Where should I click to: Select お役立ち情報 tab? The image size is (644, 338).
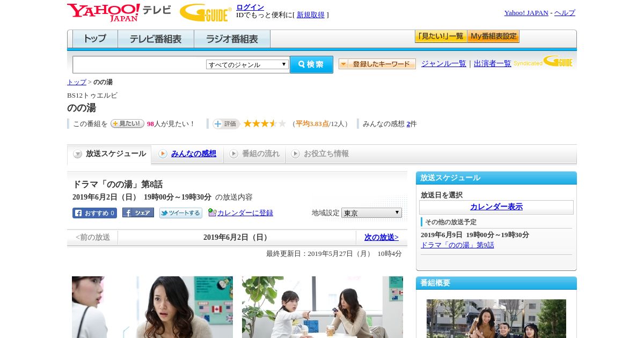320,154
